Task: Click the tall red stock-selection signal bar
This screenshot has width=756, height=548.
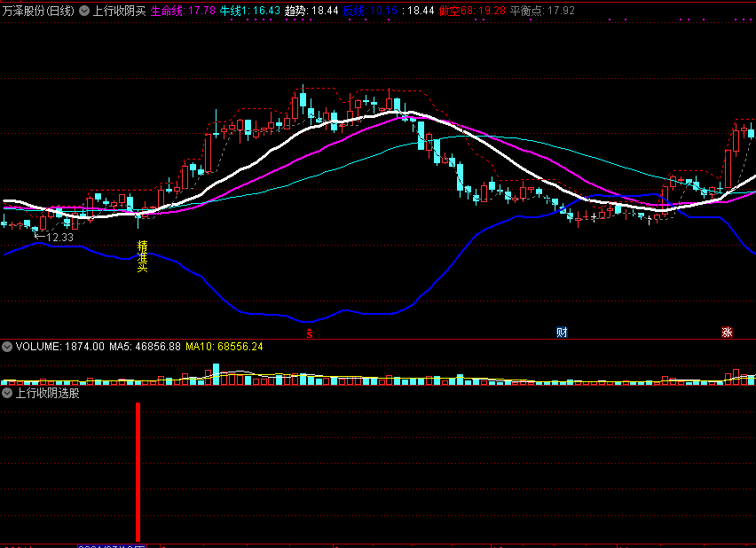Action: (138, 473)
